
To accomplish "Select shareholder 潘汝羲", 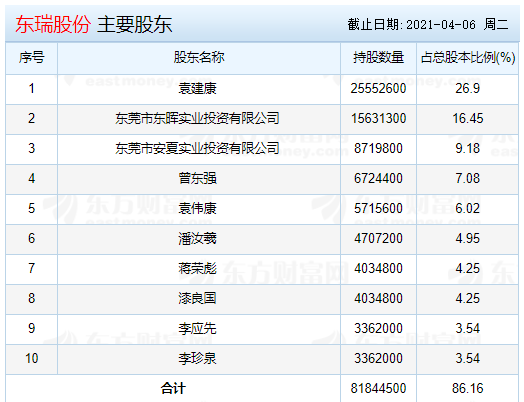I will click(198, 239).
